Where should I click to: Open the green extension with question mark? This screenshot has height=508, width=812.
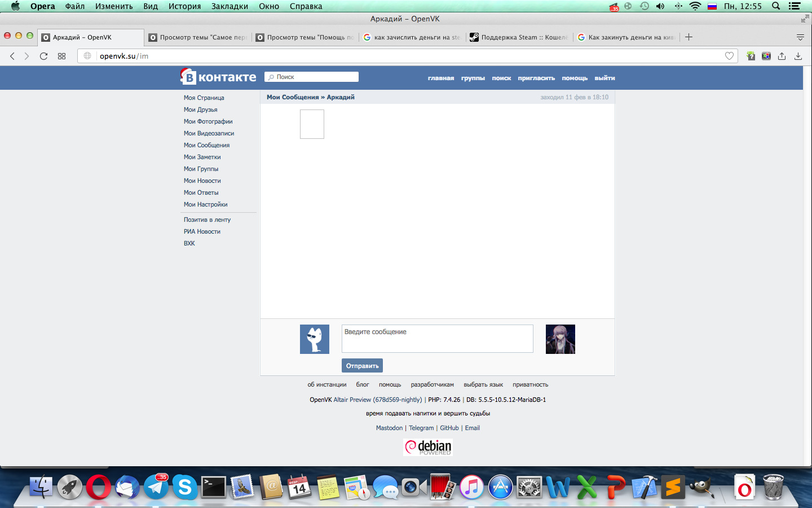point(751,56)
